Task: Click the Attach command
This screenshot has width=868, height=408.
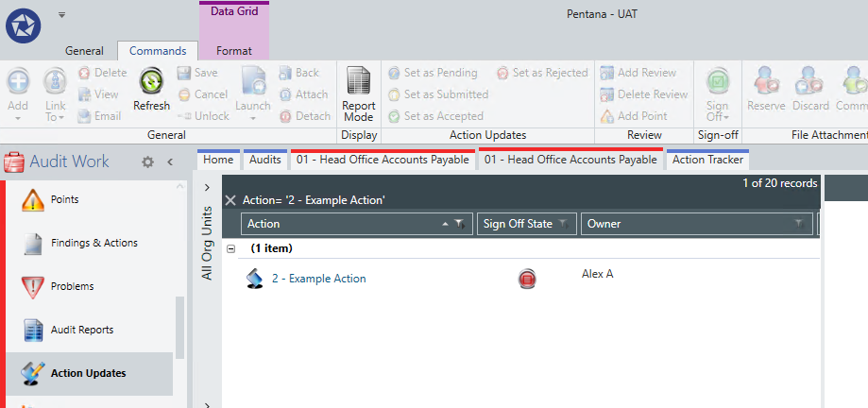Action: tap(304, 94)
